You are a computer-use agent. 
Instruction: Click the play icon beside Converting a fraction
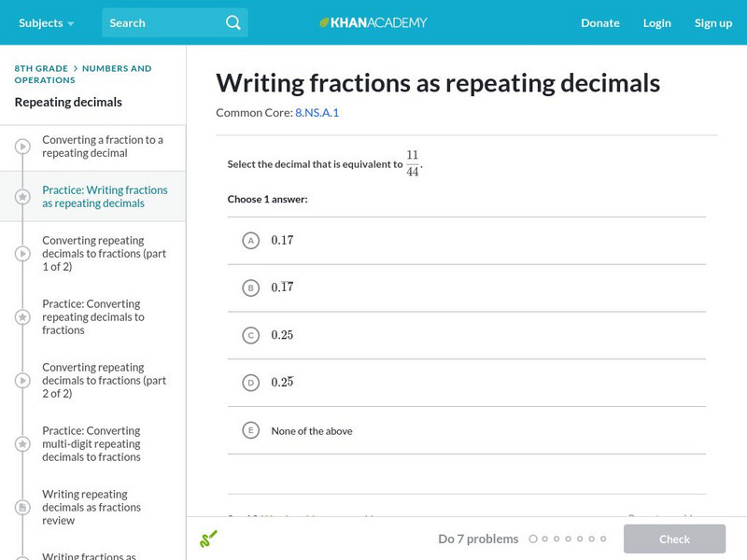click(x=22, y=147)
